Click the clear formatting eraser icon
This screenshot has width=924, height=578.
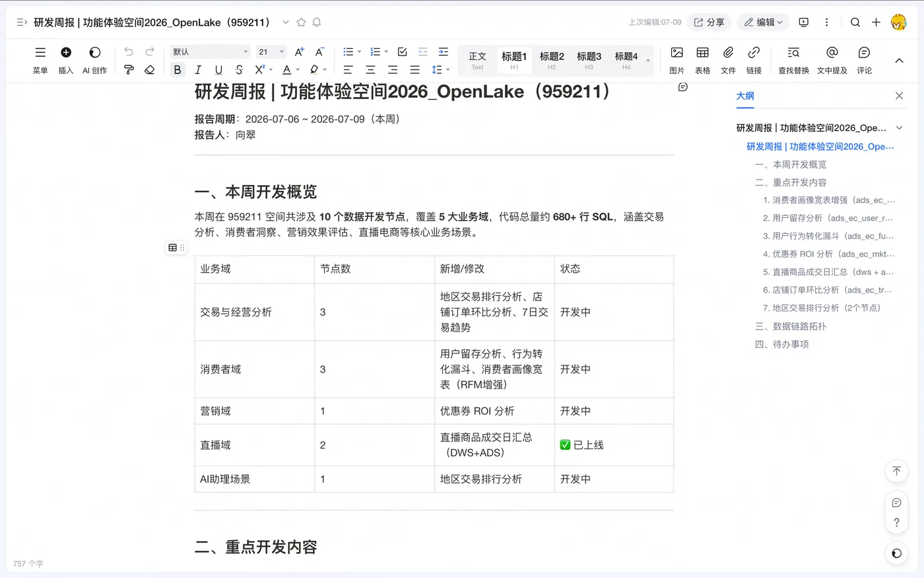pos(150,69)
